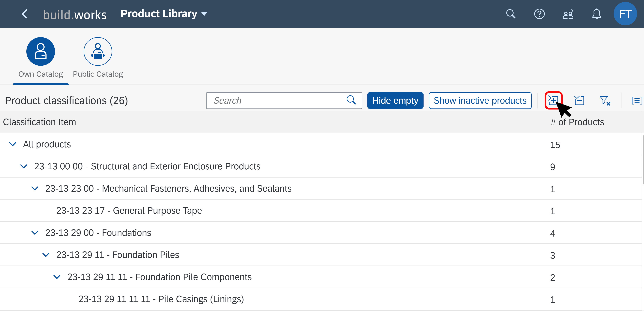Click product count 9 for Structural Products
This screenshot has width=644, height=311.
553,167
